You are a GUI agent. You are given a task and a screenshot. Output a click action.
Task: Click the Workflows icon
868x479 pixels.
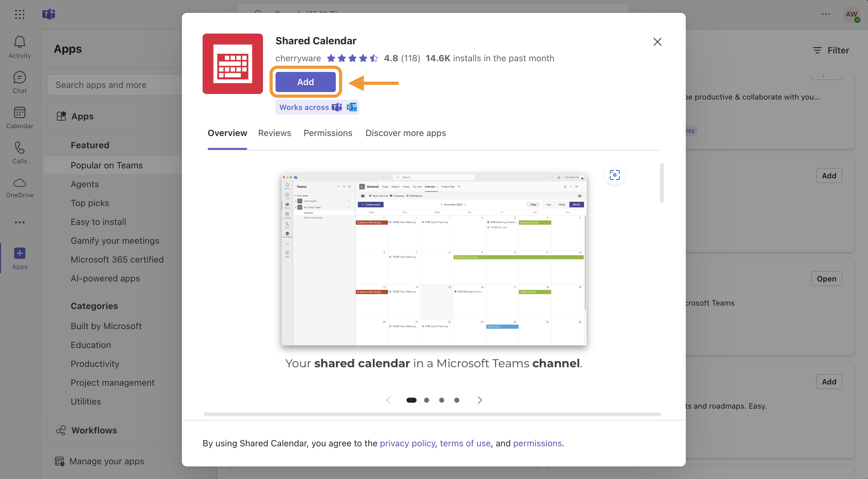pyautogui.click(x=61, y=430)
